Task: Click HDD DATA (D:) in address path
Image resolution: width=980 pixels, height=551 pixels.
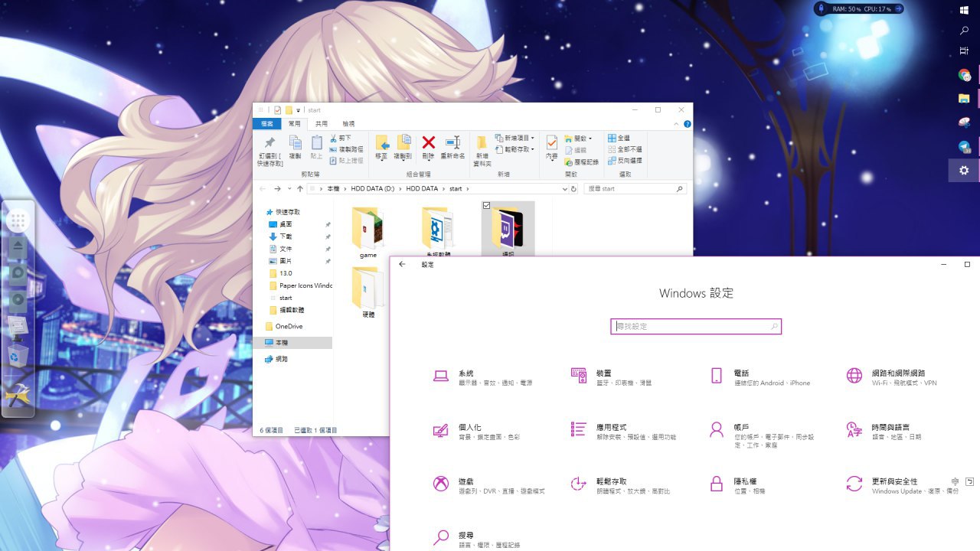Action: coord(373,188)
